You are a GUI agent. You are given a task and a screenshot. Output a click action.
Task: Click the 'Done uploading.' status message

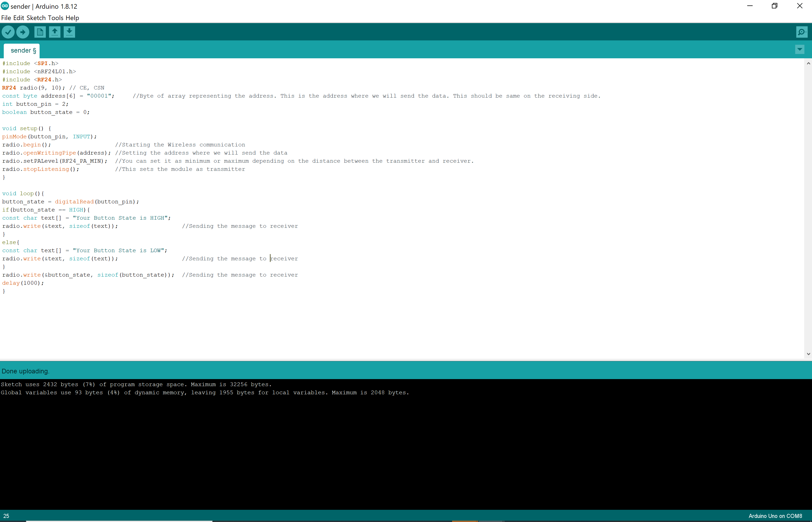pyautogui.click(x=25, y=371)
